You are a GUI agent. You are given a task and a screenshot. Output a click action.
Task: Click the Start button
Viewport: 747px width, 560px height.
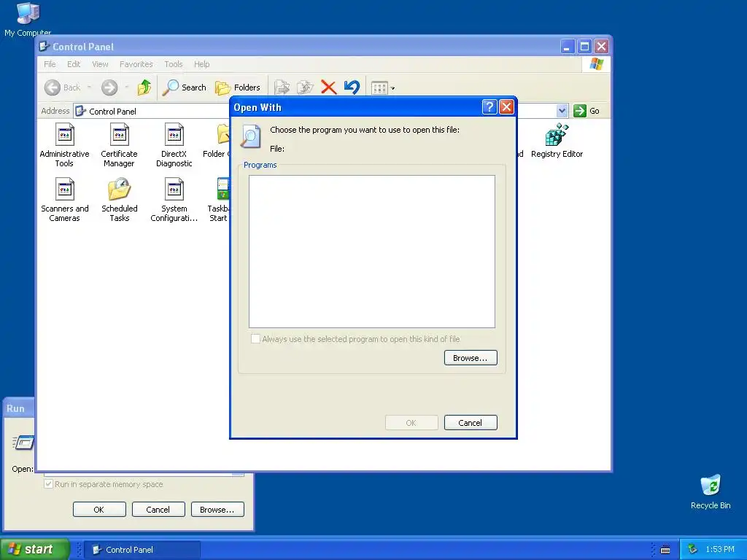(x=34, y=550)
